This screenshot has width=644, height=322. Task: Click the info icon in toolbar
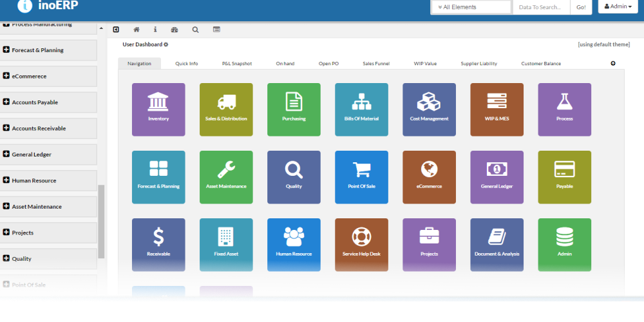[x=155, y=30]
